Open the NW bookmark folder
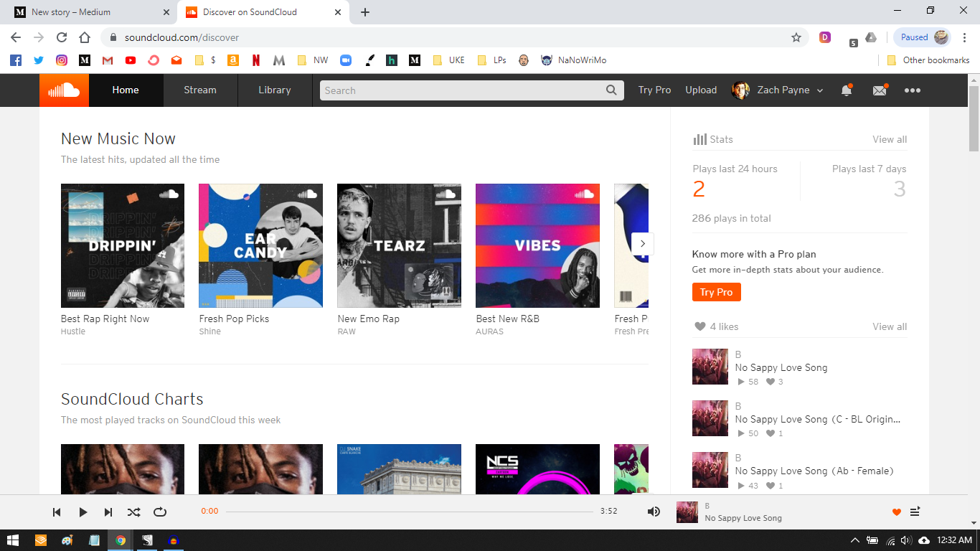This screenshot has height=551, width=980. (313, 60)
